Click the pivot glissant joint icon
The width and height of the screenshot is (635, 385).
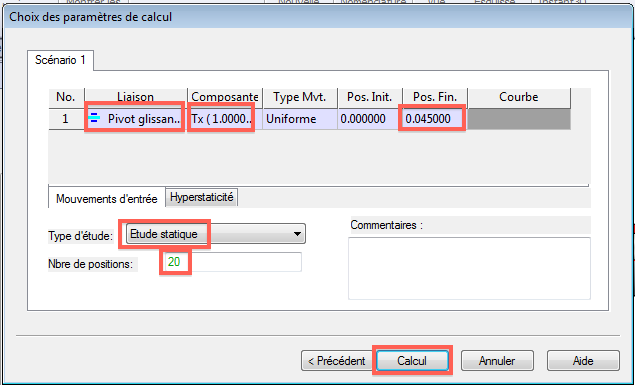94,119
